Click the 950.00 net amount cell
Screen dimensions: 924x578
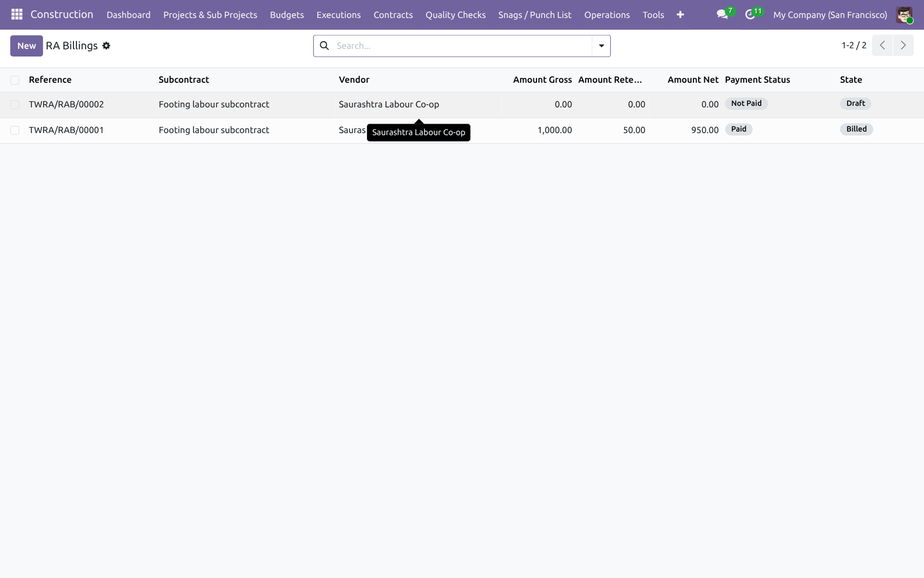tap(705, 130)
